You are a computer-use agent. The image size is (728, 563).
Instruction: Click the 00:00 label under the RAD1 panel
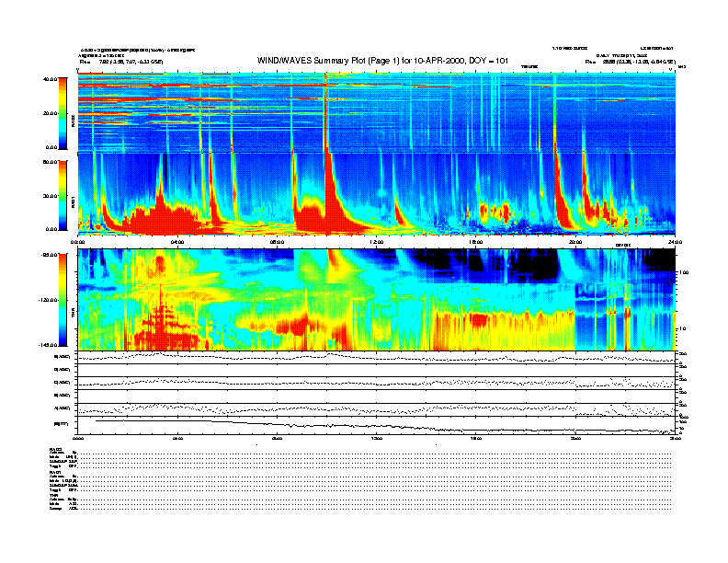click(x=79, y=242)
